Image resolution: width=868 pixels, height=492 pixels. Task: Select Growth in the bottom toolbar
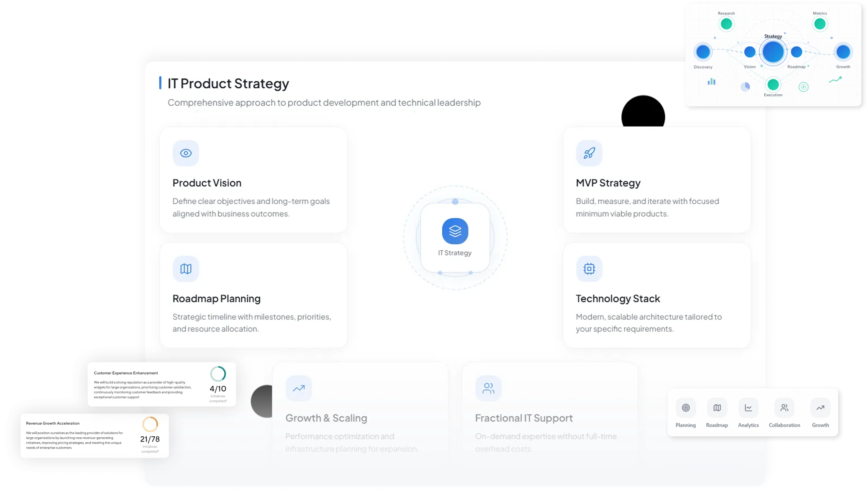[x=820, y=408]
